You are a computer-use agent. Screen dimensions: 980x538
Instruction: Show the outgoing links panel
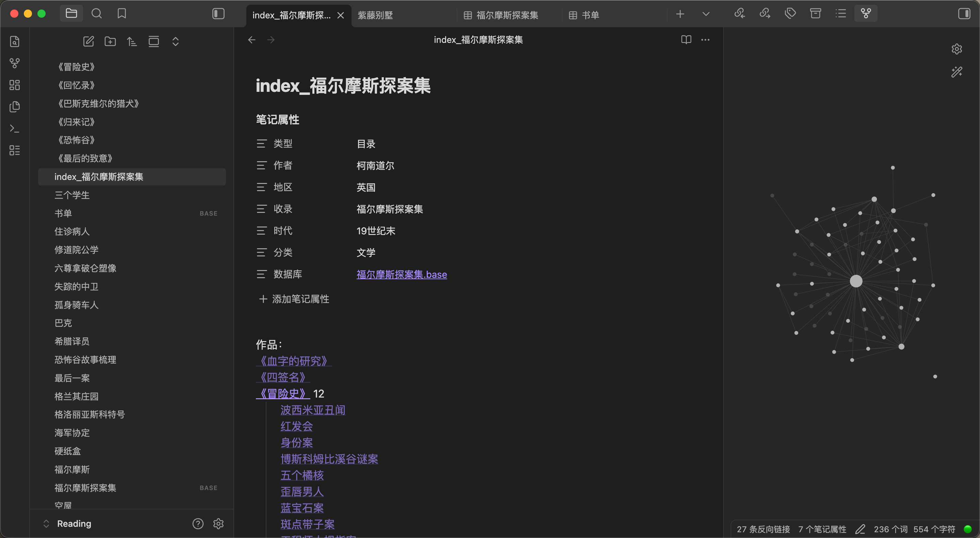coord(765,14)
